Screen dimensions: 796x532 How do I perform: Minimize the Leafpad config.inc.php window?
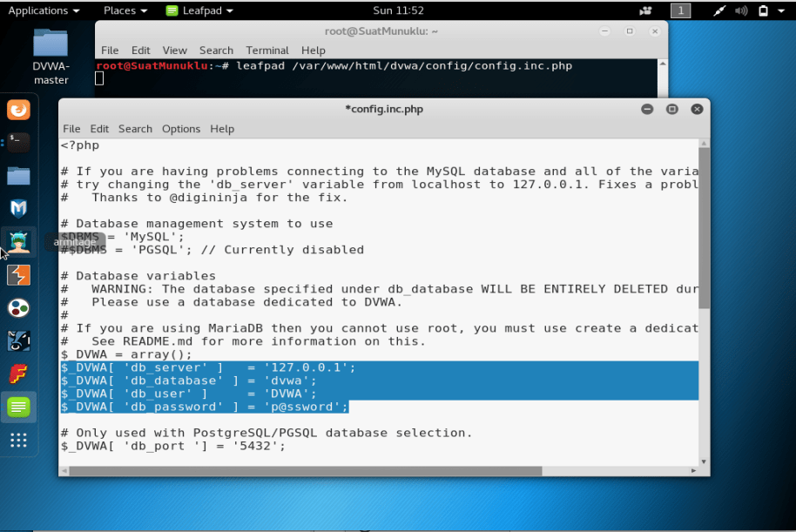[647, 109]
